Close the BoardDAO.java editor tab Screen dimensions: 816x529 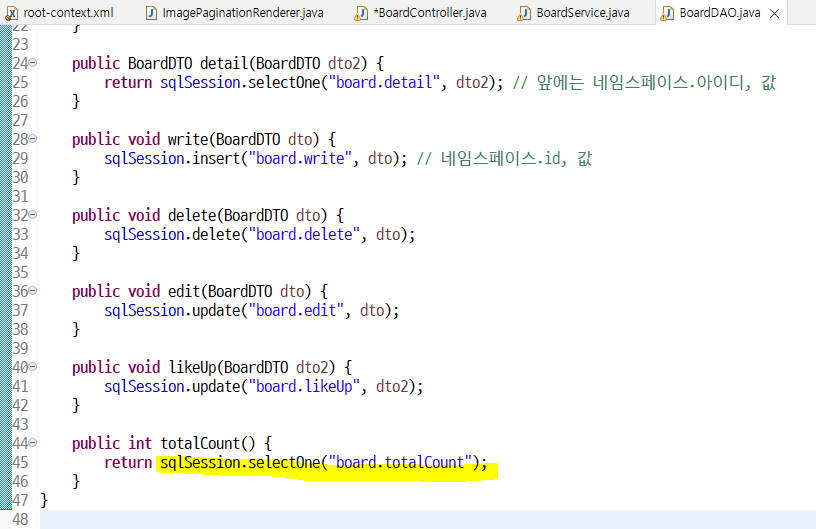(x=774, y=14)
